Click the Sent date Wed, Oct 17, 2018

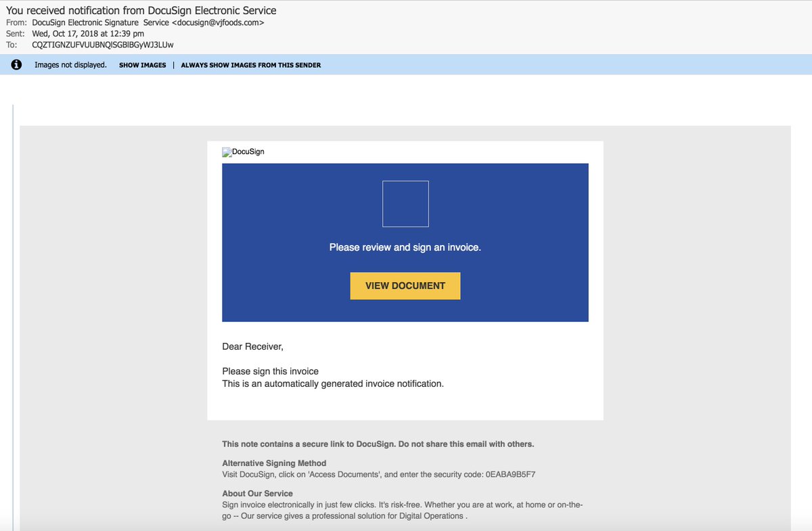pyautogui.click(x=88, y=34)
